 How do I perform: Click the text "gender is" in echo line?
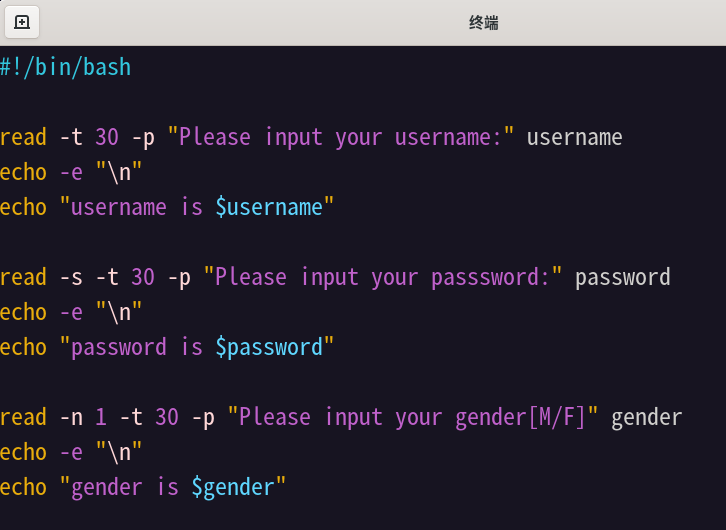point(125,487)
